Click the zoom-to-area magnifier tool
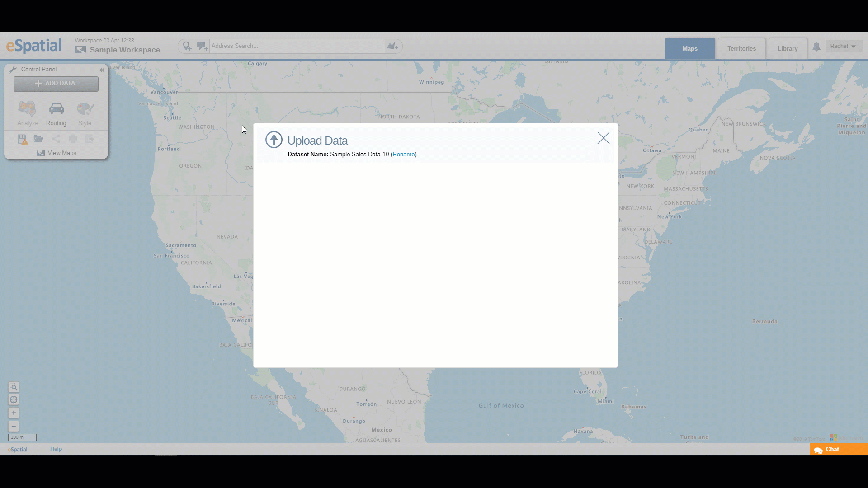This screenshot has height=488, width=868. click(x=14, y=387)
